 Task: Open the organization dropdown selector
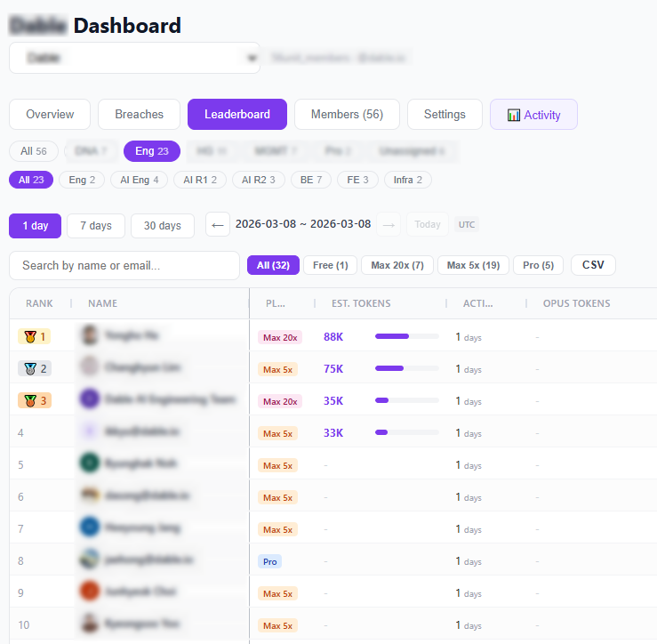134,58
